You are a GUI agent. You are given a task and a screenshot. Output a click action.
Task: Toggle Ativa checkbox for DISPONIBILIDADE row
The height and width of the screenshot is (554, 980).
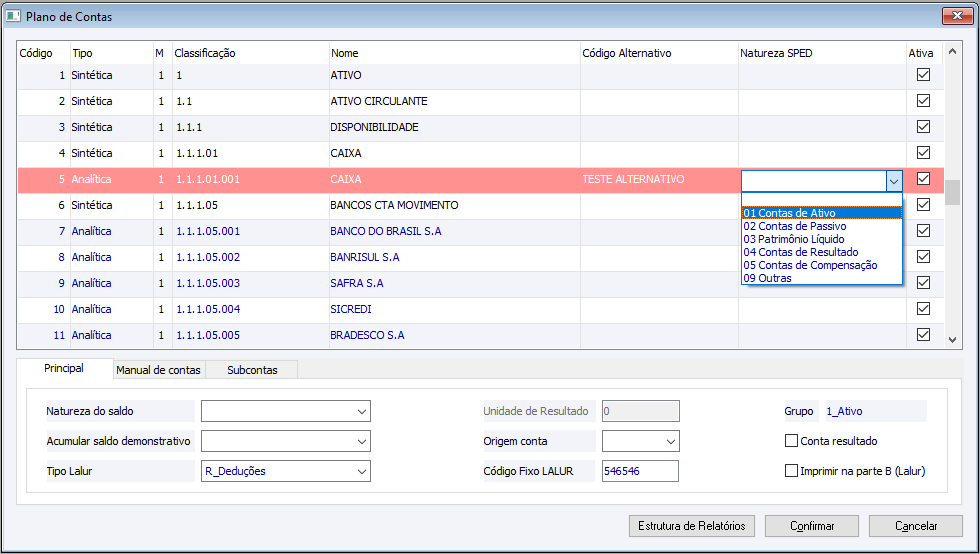point(923,126)
